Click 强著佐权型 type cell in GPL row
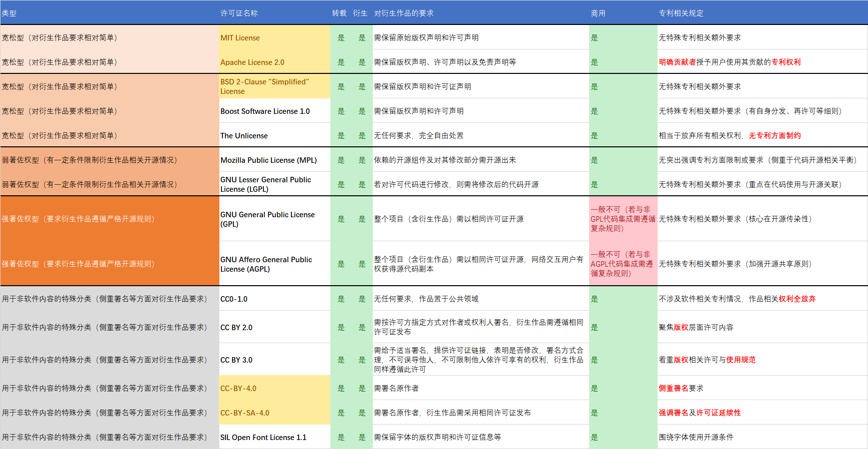 pyautogui.click(x=109, y=219)
